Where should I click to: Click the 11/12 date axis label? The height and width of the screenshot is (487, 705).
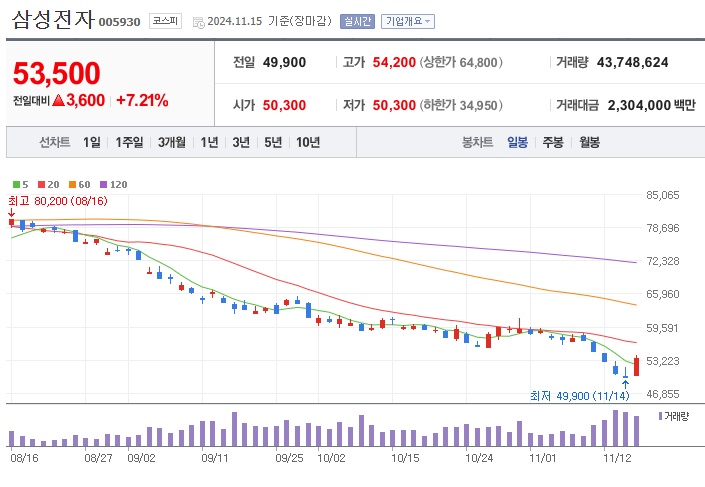click(x=617, y=458)
